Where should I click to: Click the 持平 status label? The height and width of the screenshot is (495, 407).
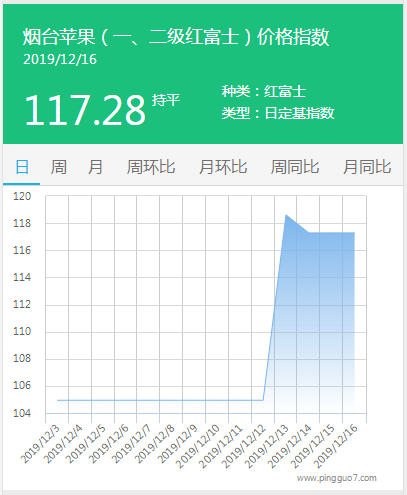pyautogui.click(x=166, y=100)
